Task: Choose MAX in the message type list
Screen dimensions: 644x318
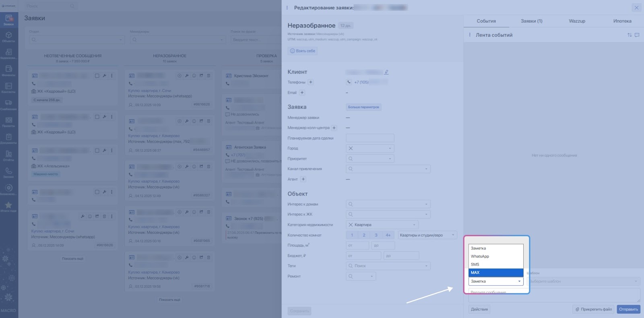Action: tap(495, 273)
